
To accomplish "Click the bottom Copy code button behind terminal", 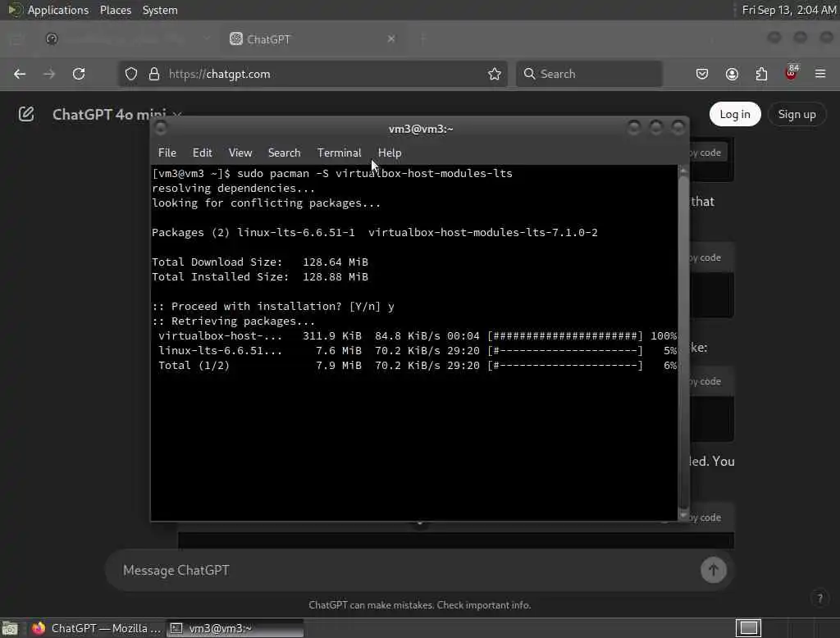I will pyautogui.click(x=705, y=517).
